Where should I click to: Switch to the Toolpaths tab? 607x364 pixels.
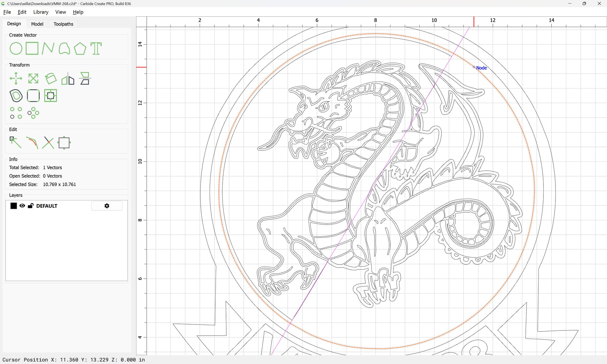(63, 24)
